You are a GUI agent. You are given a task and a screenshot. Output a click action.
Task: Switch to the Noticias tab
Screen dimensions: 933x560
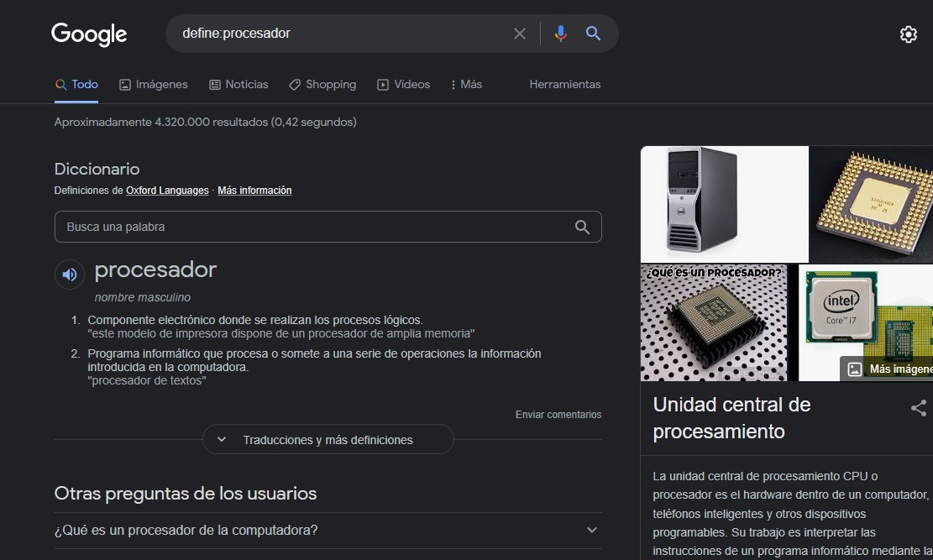tap(238, 85)
